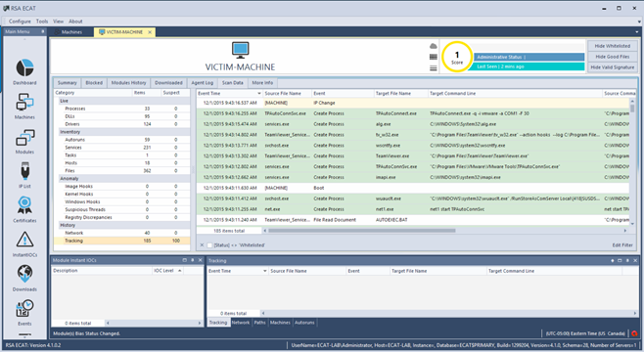This screenshot has width=644, height=352.
Task: Open the About menu
Action: [75, 22]
